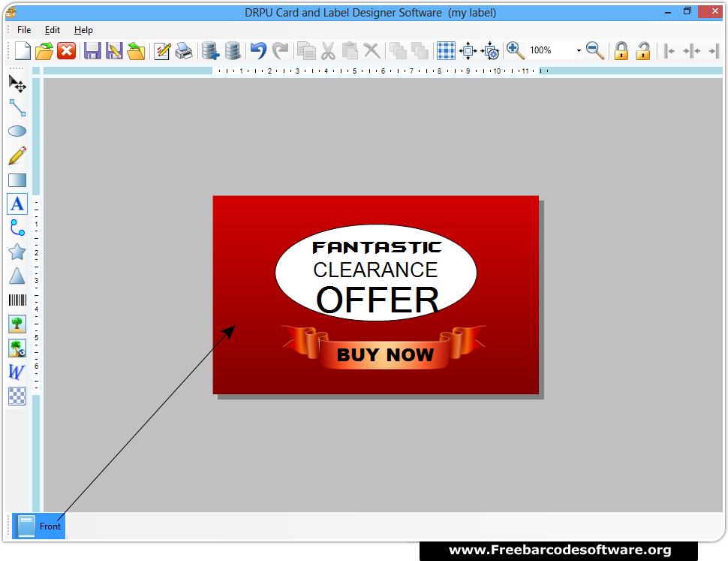Click the plain database icon
This screenshot has height=561, width=728.
pyautogui.click(x=232, y=50)
